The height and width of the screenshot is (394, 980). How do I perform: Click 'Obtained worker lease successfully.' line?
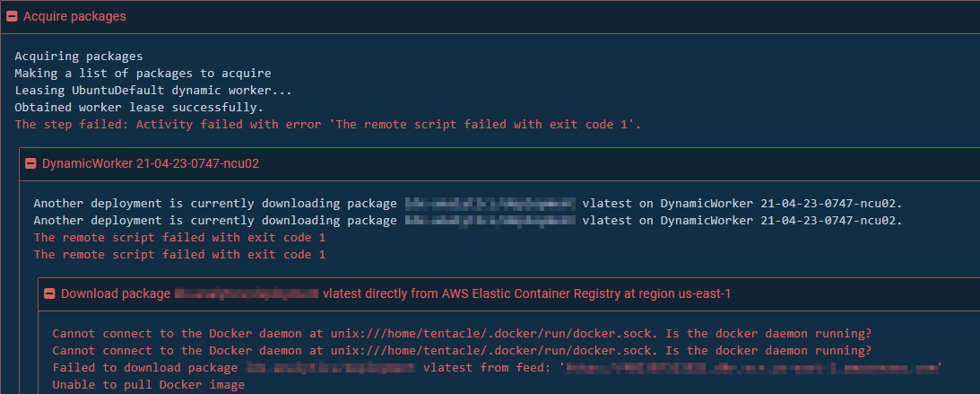(139, 107)
